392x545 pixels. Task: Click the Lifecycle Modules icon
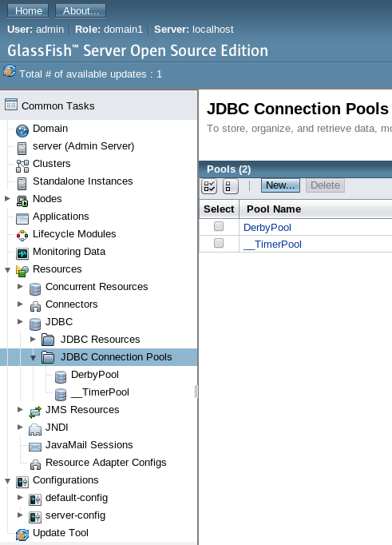click(x=22, y=236)
